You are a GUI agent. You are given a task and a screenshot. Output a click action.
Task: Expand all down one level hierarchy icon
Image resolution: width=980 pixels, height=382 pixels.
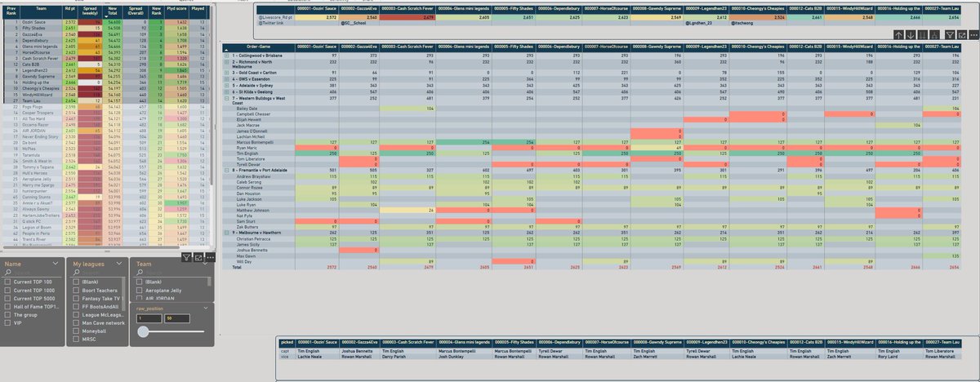(934, 35)
